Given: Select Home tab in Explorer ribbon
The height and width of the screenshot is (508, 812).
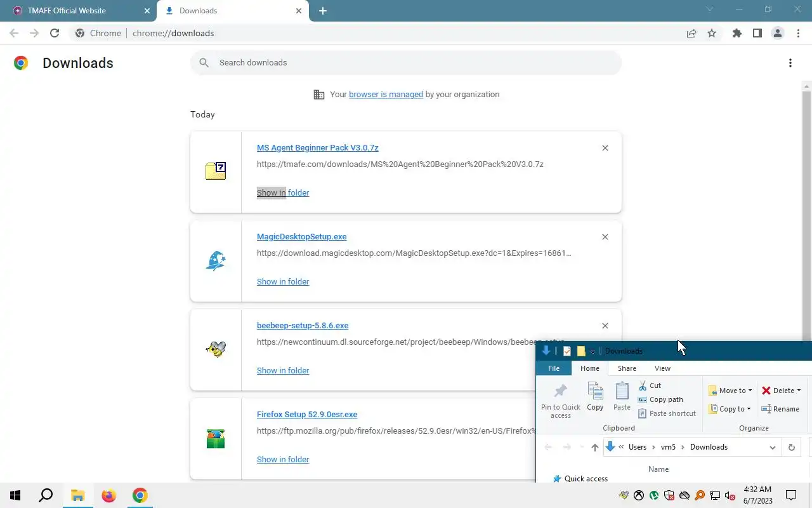Looking at the screenshot, I should pyautogui.click(x=589, y=368).
